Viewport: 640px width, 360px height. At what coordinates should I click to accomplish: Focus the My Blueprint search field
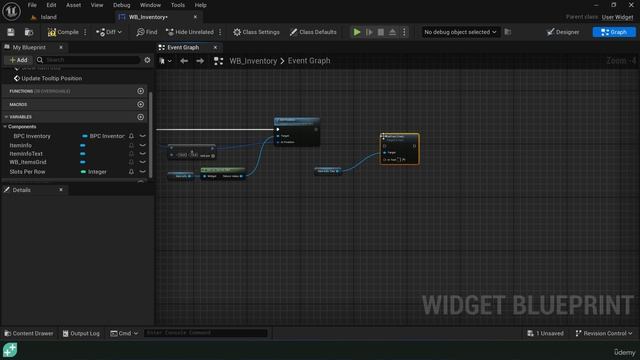89,60
